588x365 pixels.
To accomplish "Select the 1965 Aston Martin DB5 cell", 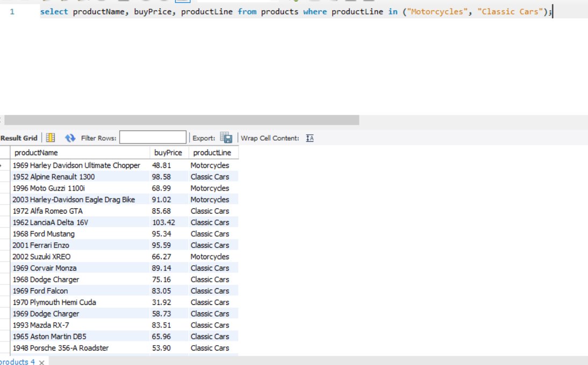I will point(80,337).
